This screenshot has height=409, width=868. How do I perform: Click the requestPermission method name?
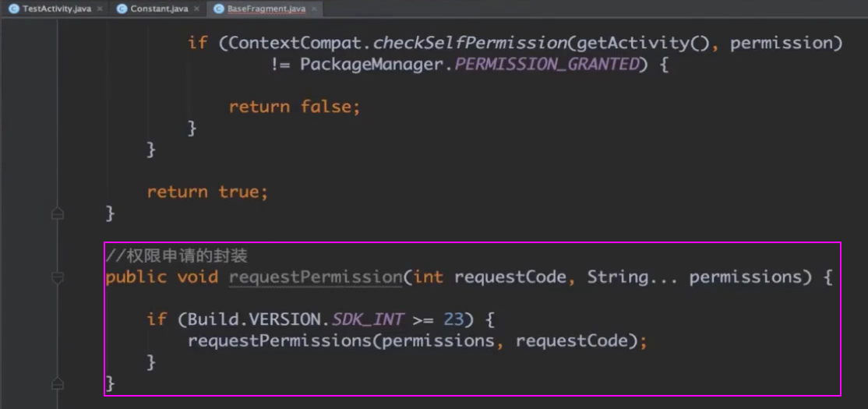tap(315, 277)
